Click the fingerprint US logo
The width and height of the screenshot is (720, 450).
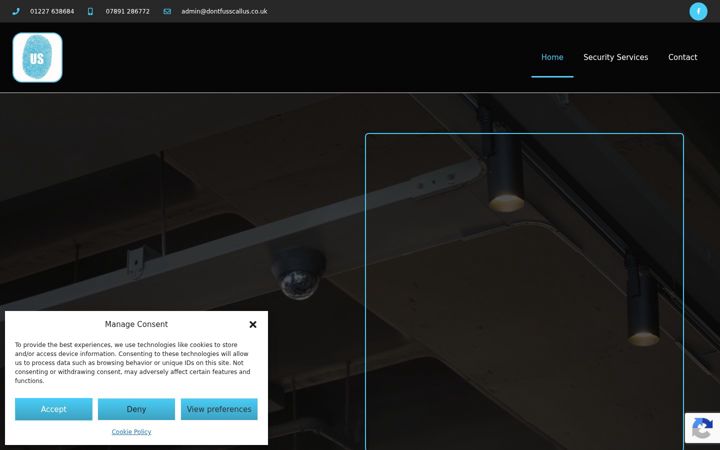[38, 57]
